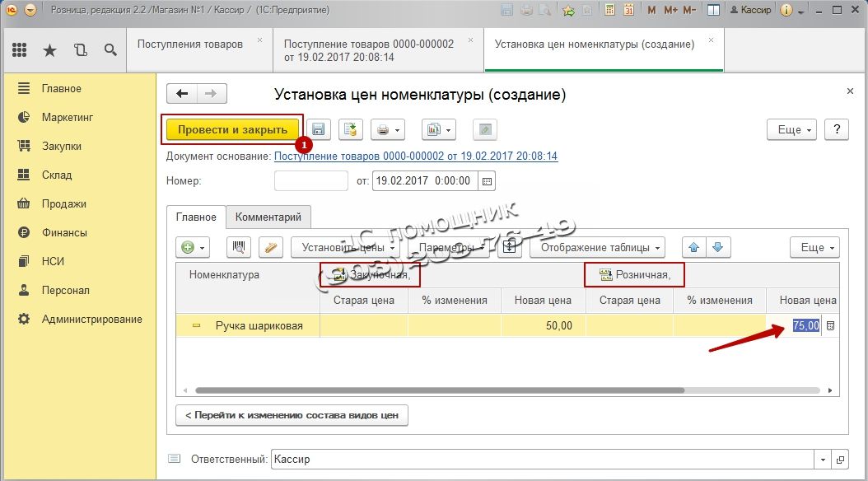The image size is (868, 481).
Task: Open the print button dropdown
Action: [388, 129]
